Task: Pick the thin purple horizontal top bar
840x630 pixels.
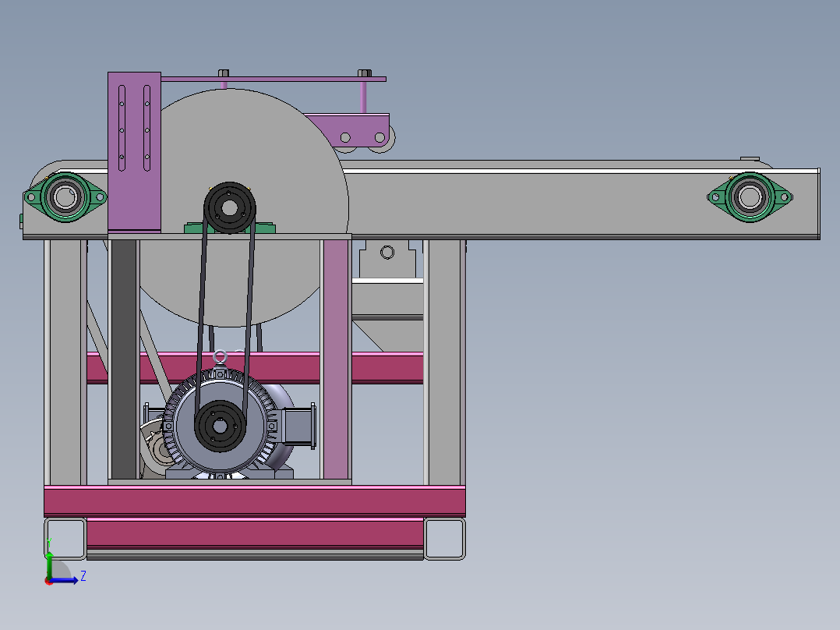Action: pos(274,80)
